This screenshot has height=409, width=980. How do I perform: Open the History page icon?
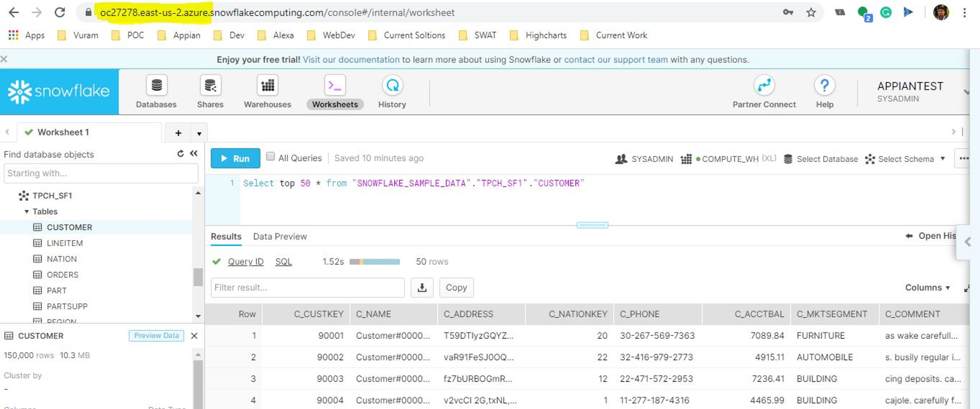click(x=392, y=85)
